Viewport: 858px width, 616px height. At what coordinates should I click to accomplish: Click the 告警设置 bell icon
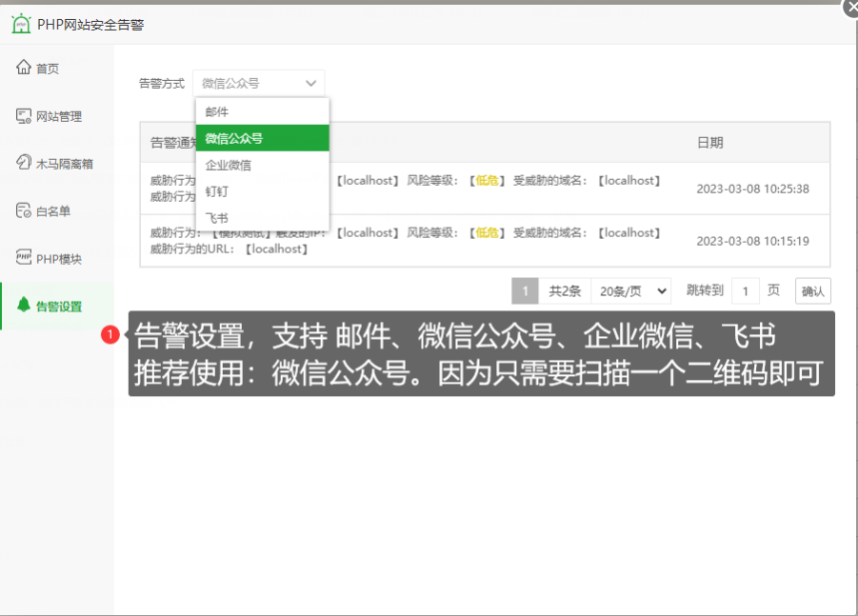pos(24,306)
